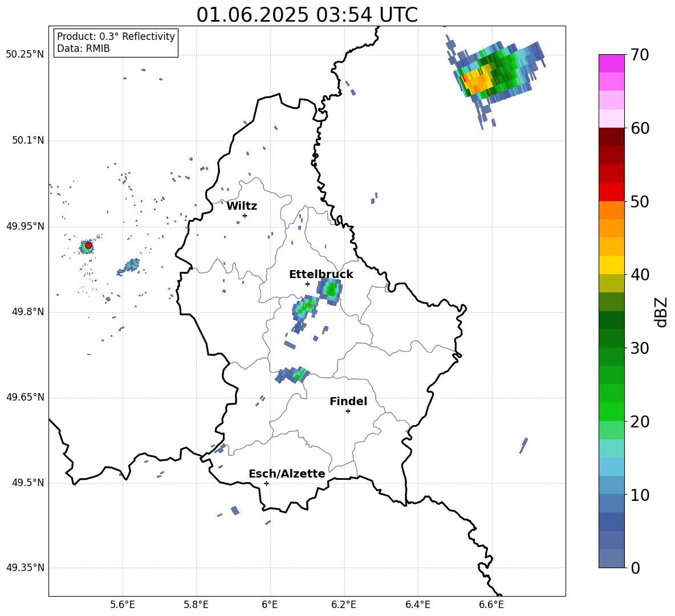Click the 5.6°E longitude label
The image size is (675, 616).
(x=123, y=605)
